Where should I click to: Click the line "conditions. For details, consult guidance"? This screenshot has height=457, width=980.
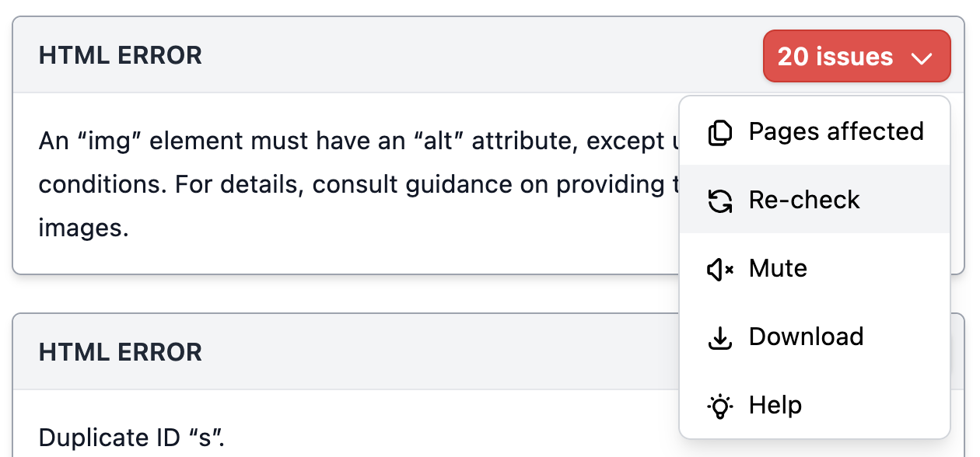point(358,185)
